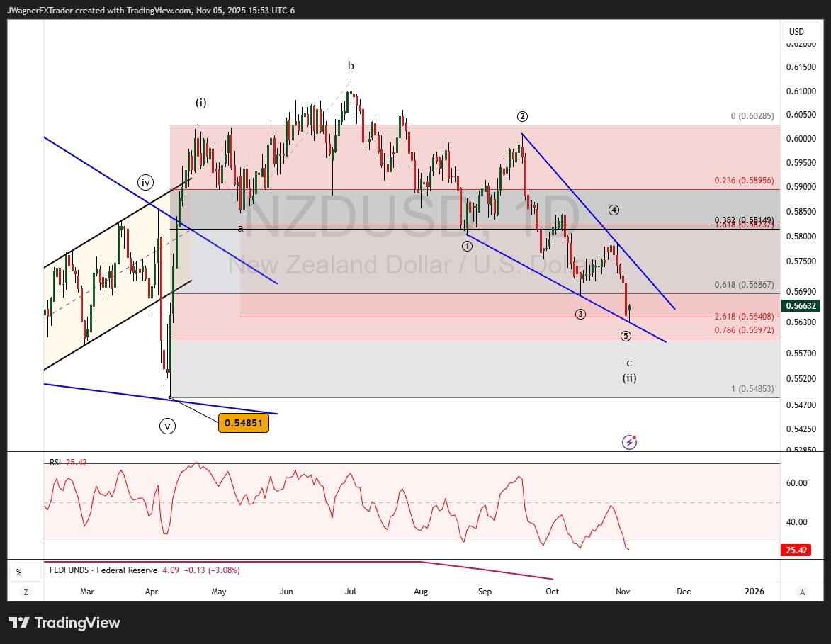Click the RSI indicator legend label

click(55, 462)
